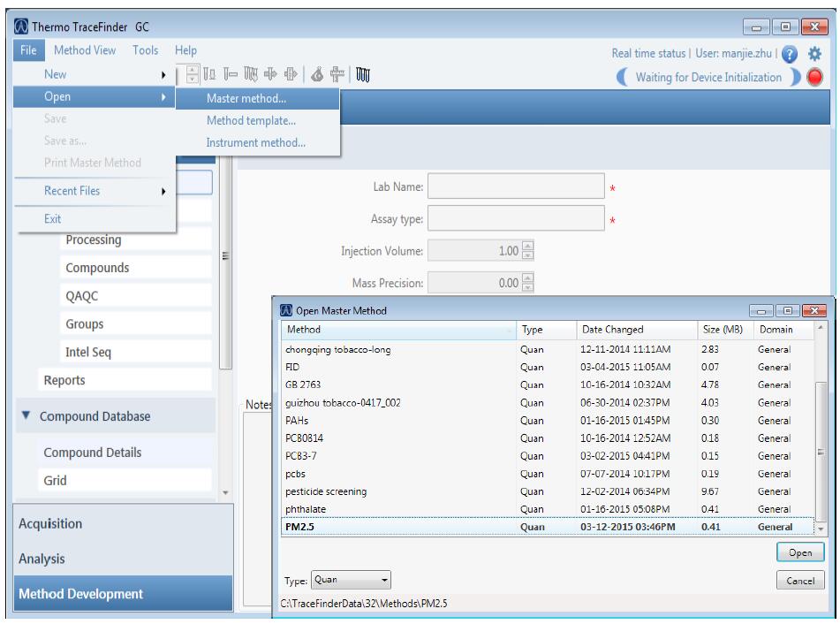Click the left crescent status arrow
Viewport: 840px width, 624px height.
pos(622,78)
